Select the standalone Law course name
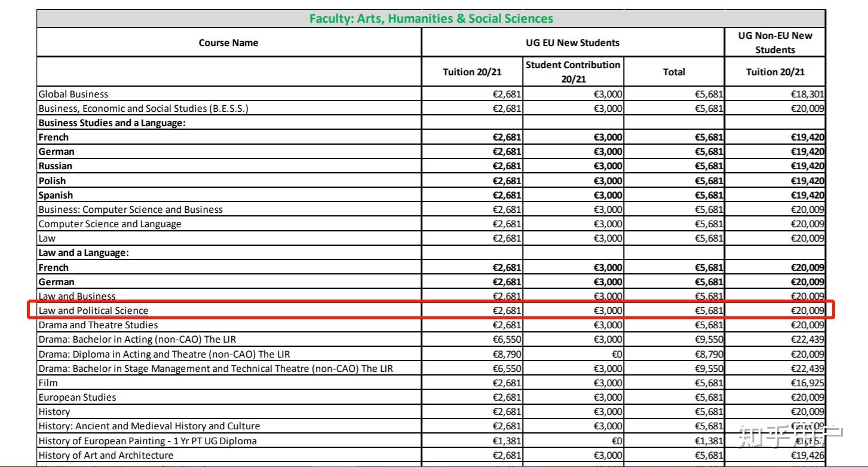Screen dimensions: 868x467 [47, 238]
